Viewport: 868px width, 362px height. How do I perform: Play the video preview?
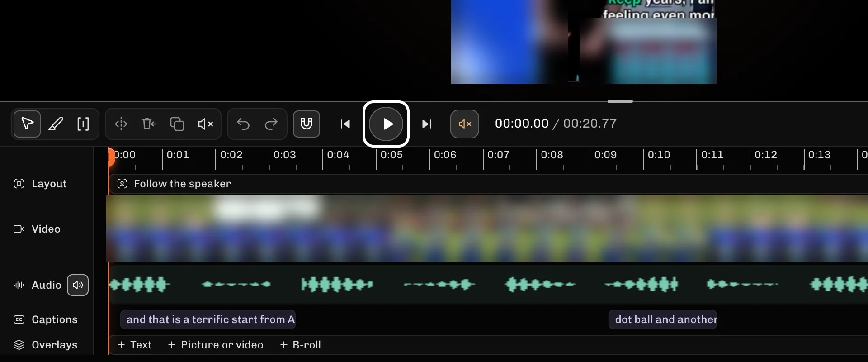click(x=386, y=124)
